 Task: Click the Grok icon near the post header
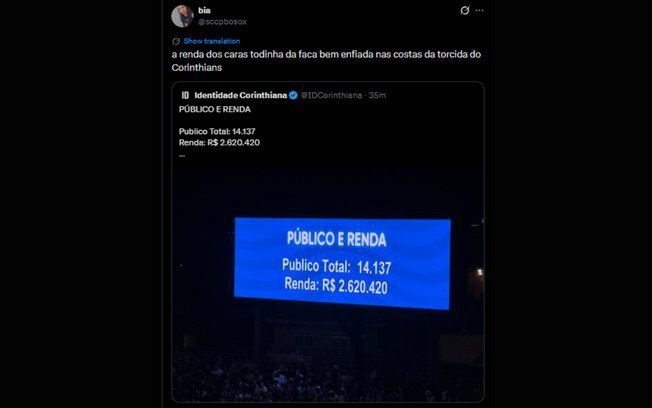click(x=465, y=10)
